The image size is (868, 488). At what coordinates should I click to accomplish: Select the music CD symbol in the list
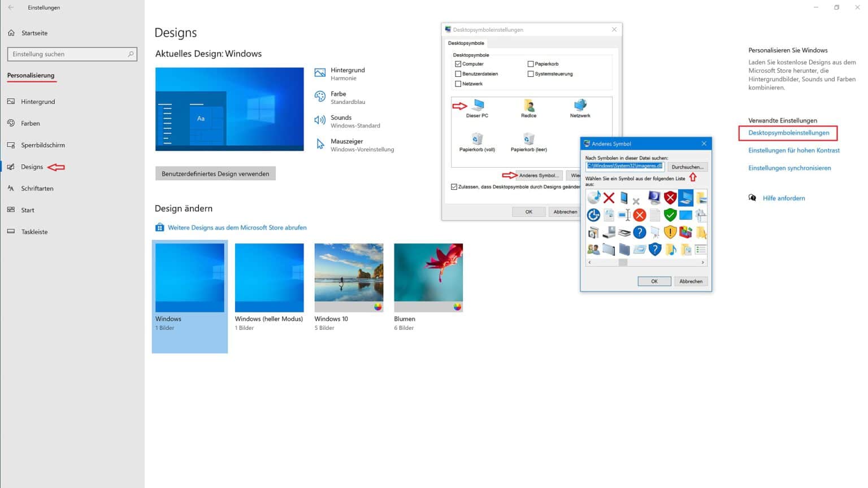(x=594, y=198)
